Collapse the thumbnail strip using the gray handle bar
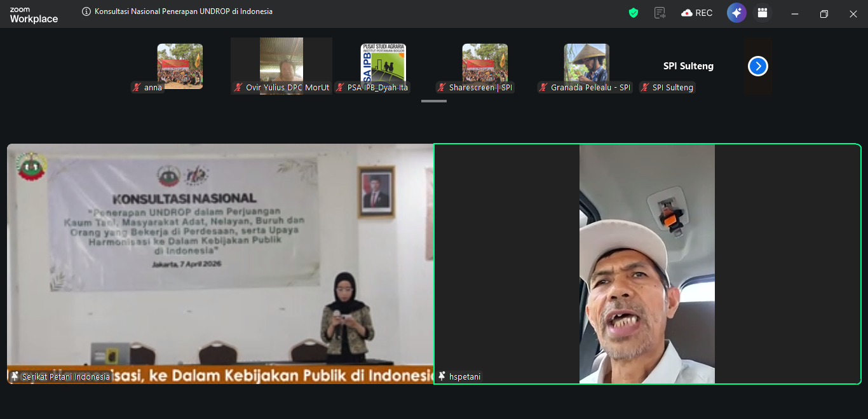This screenshot has height=419, width=868. [x=433, y=100]
